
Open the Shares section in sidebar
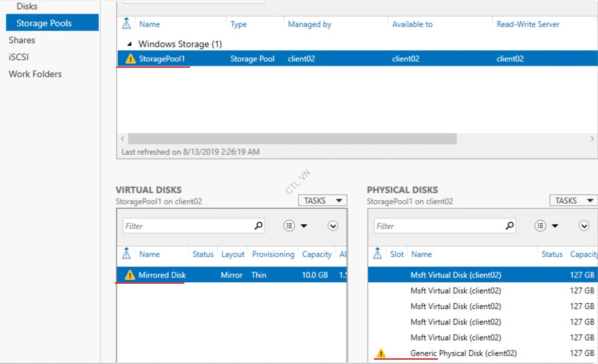click(22, 40)
